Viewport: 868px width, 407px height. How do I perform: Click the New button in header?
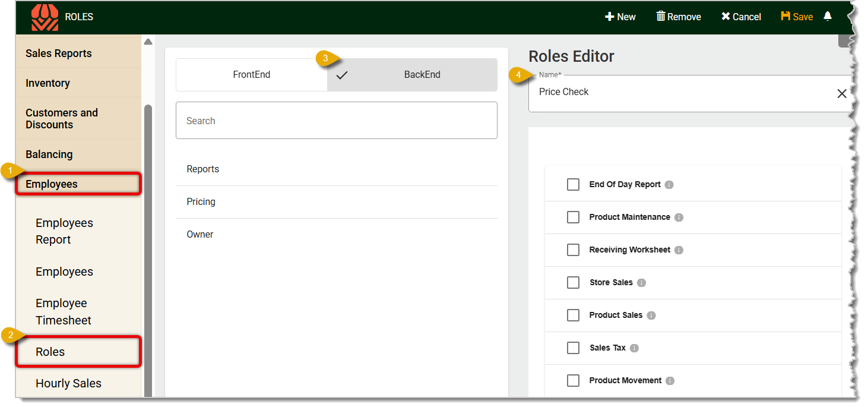620,17
